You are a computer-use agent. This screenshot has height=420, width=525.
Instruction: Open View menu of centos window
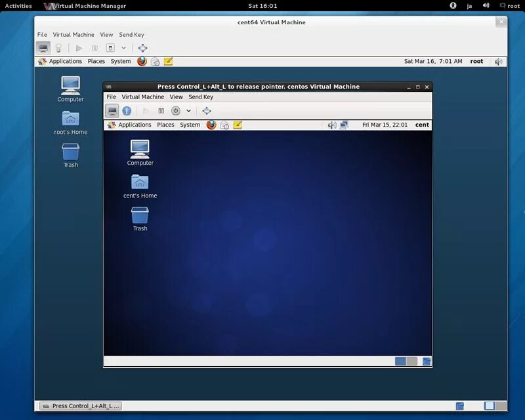point(176,96)
